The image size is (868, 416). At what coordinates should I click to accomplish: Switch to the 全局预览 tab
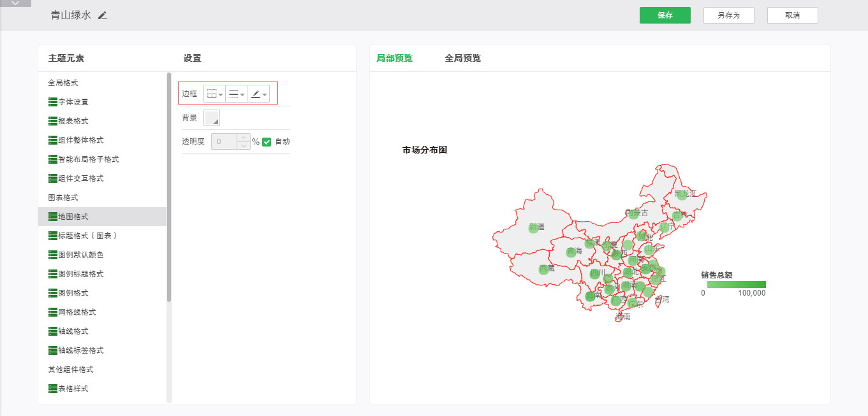coord(462,58)
